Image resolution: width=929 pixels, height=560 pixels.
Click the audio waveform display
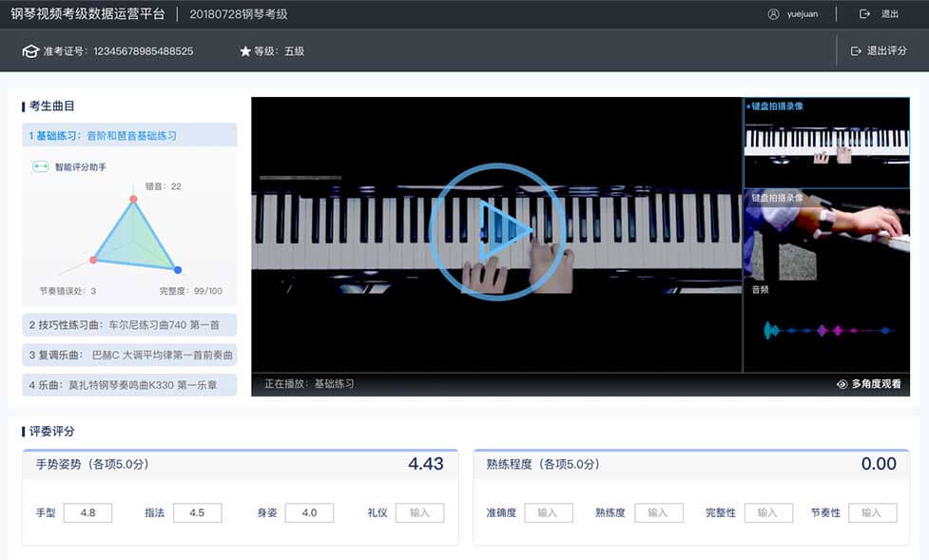(829, 330)
